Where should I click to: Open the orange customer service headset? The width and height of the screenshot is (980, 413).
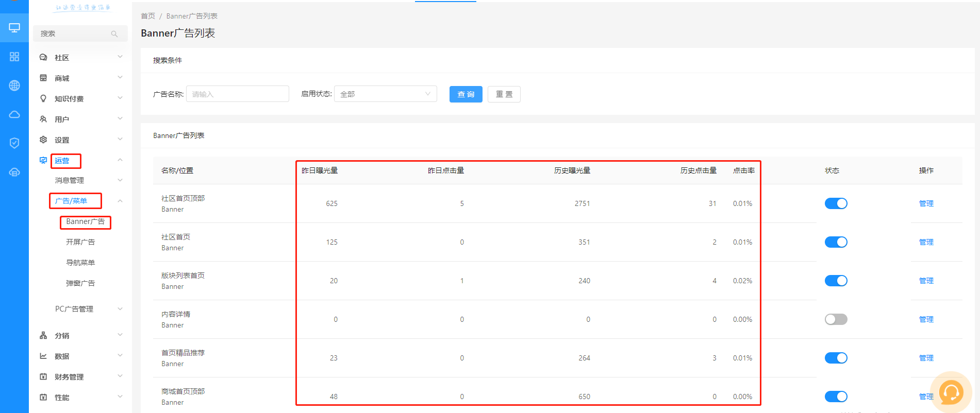(x=951, y=393)
